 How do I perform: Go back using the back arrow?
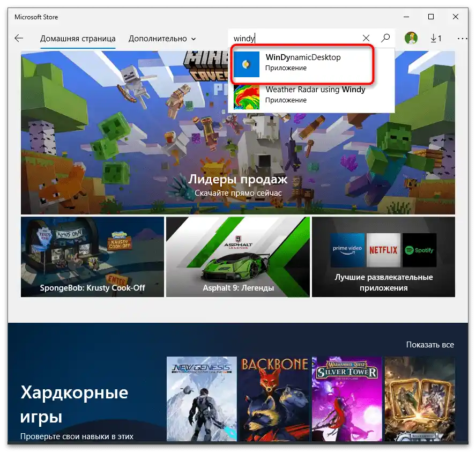point(19,38)
